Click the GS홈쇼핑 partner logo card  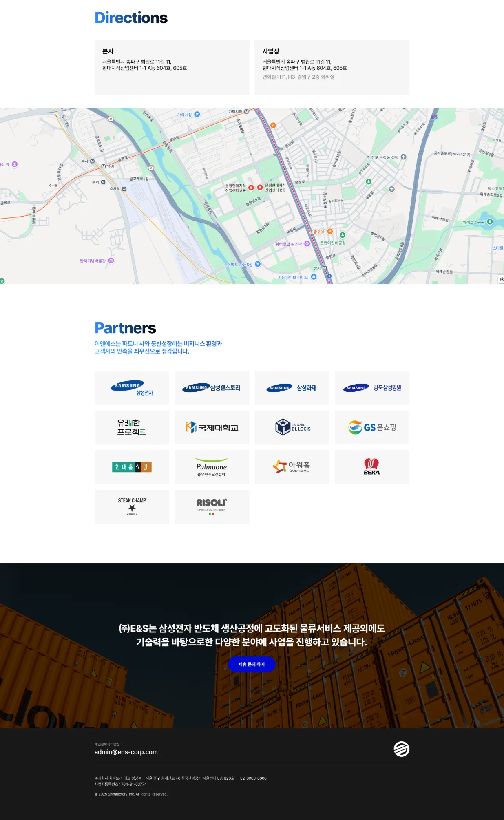coord(372,427)
